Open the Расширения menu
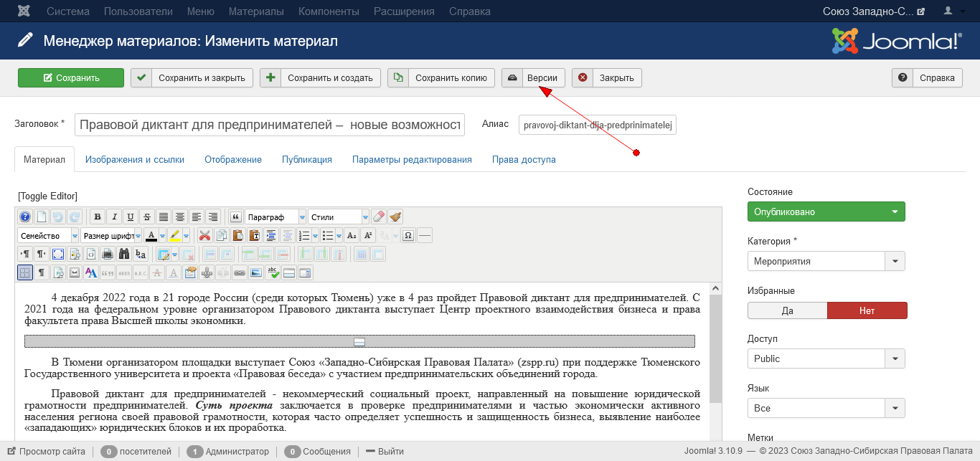Screen dimensions: 980x461 click(404, 11)
